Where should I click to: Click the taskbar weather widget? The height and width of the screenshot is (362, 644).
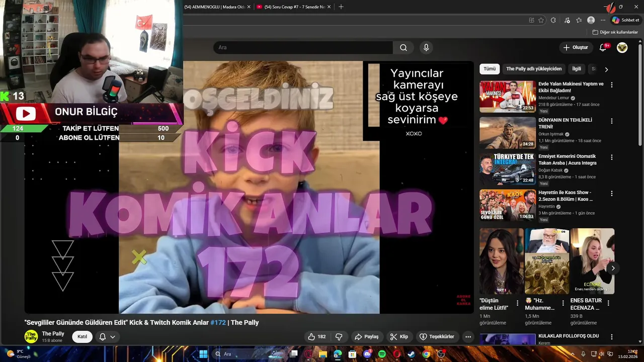coord(19,354)
